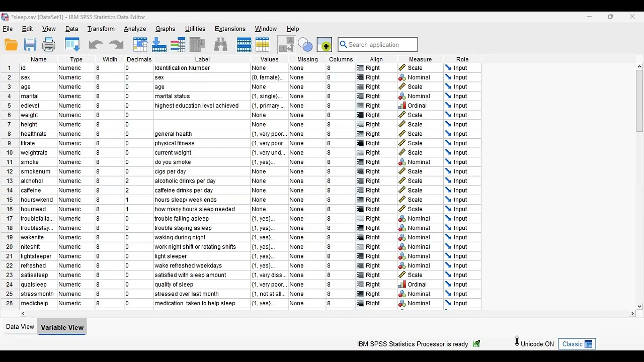Click Type cell for weight row
The height and width of the screenshot is (362, 644).
tap(76, 115)
